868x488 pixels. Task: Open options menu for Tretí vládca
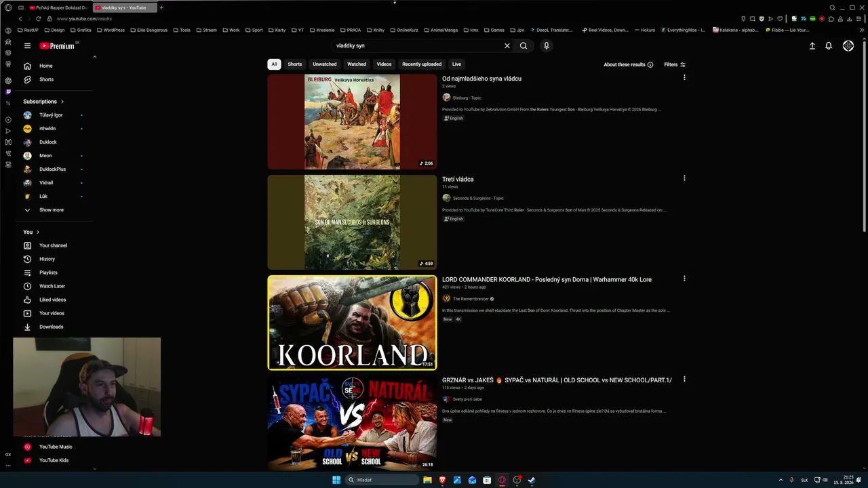[x=684, y=178]
